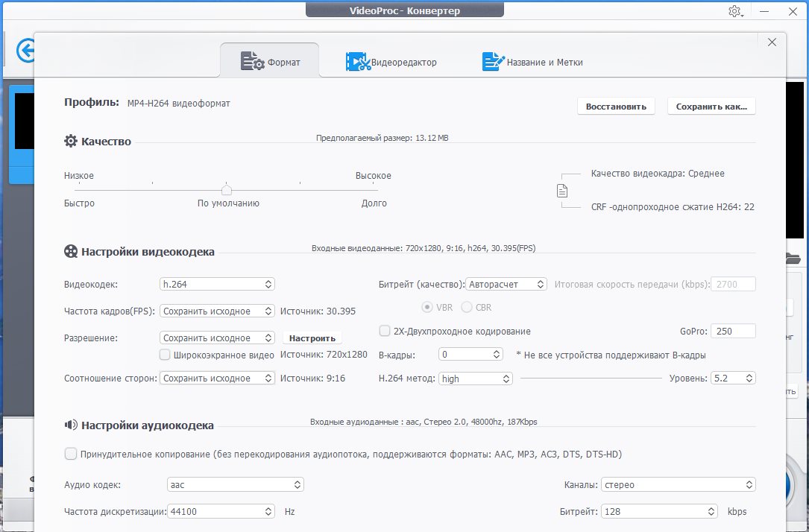This screenshot has width=809, height=532.
Task: Open the Видеокодек h.264 dropdown
Action: click(218, 284)
